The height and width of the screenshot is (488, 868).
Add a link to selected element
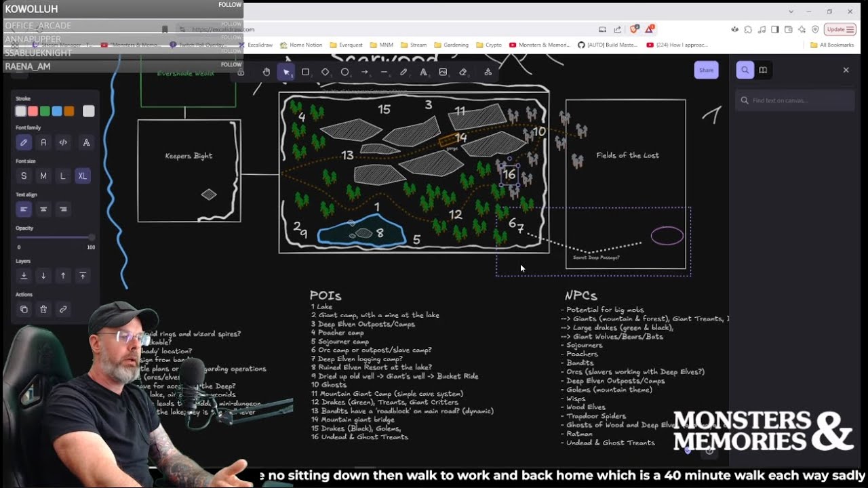(63, 309)
